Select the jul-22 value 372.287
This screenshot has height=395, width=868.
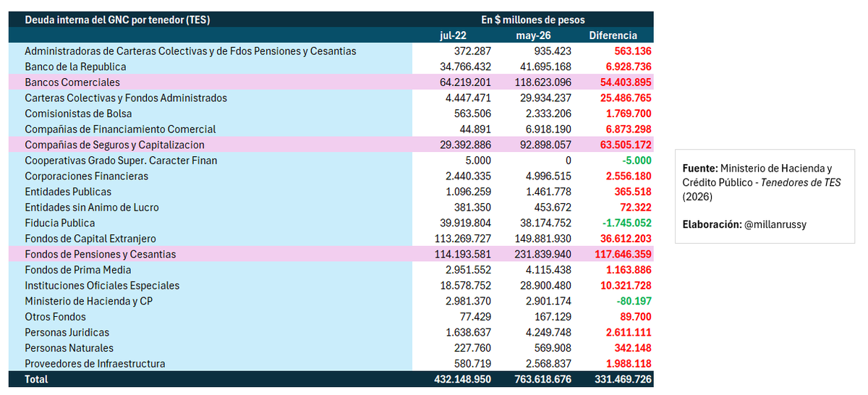click(x=473, y=51)
